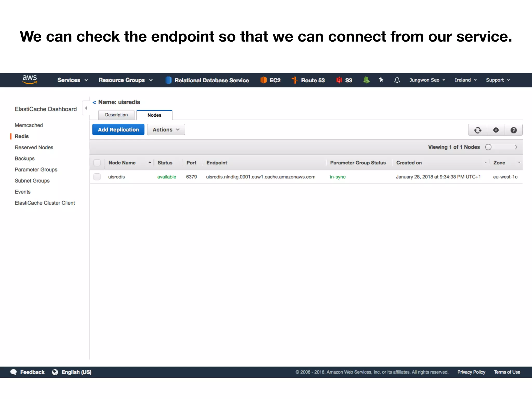The height and width of the screenshot is (399, 532).
Task: Open the Actions dropdown
Action: tap(166, 129)
